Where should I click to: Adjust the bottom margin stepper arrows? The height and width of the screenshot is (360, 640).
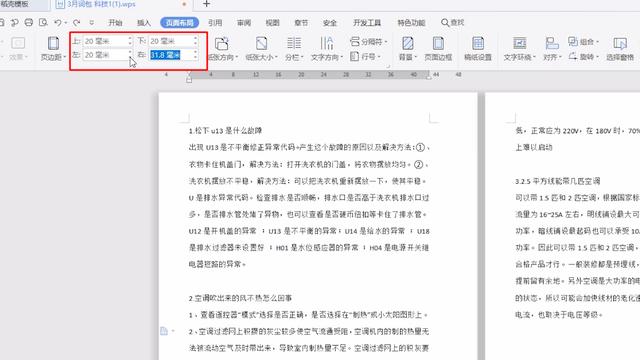point(196,41)
